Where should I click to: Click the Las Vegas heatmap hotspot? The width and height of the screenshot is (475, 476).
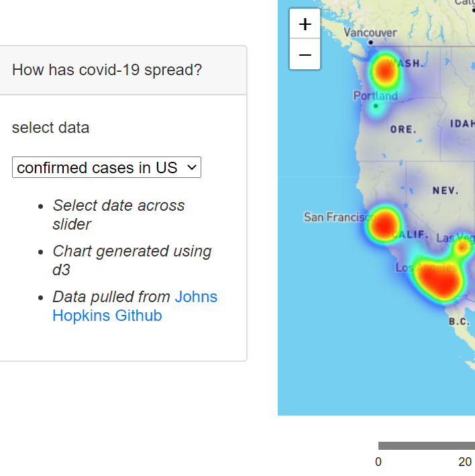click(x=462, y=248)
